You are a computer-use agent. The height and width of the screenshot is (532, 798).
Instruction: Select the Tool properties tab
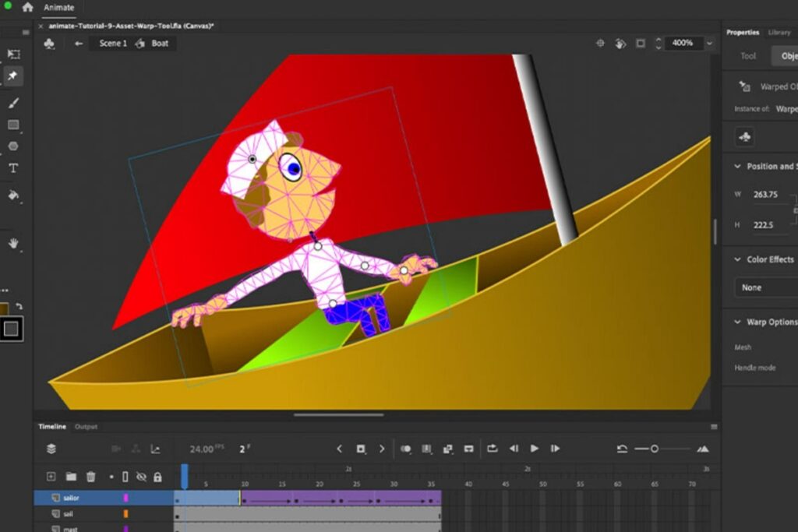[747, 56]
